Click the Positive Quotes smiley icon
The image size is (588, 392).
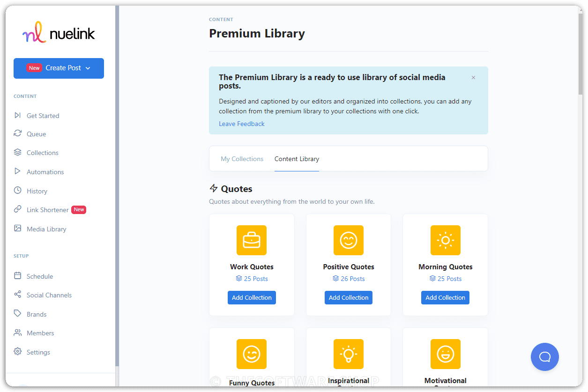349,240
